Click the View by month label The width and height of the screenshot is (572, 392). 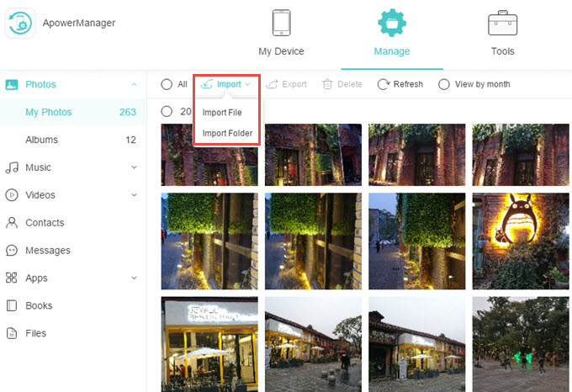point(482,84)
